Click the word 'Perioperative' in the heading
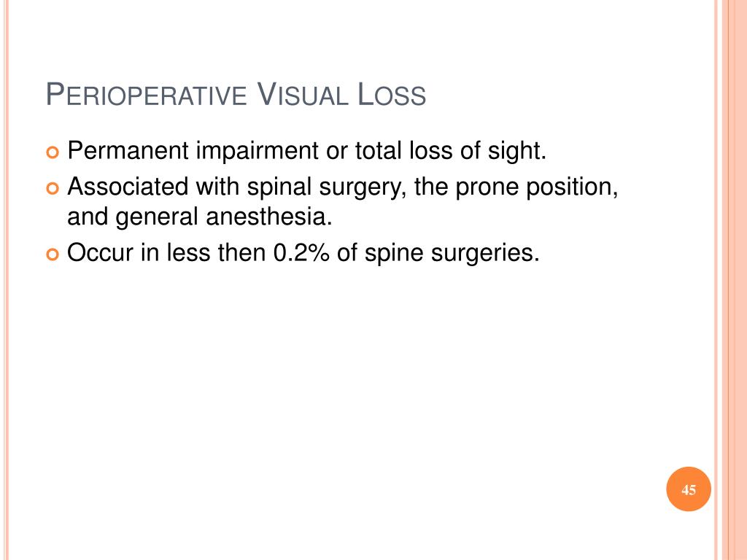Screen dimensions: 747x560 click(x=146, y=94)
